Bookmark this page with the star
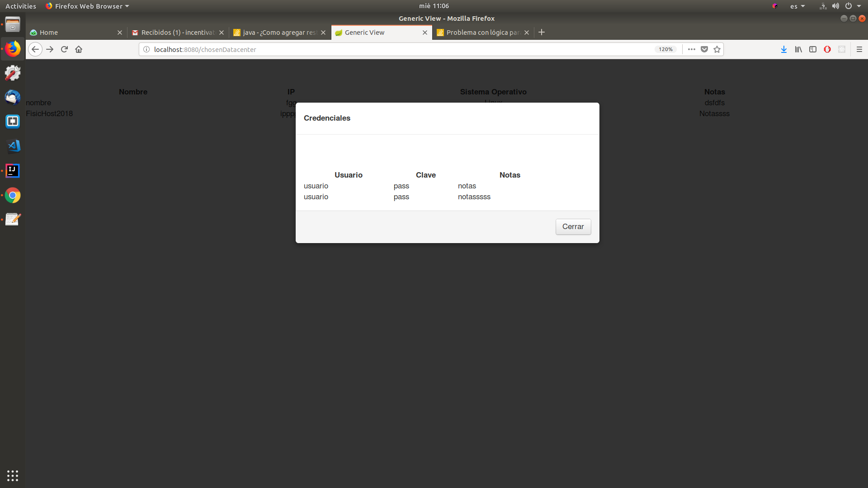The height and width of the screenshot is (488, 868). [717, 49]
